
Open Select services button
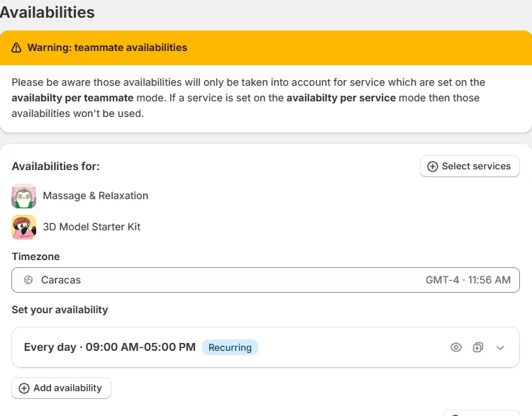pos(470,166)
